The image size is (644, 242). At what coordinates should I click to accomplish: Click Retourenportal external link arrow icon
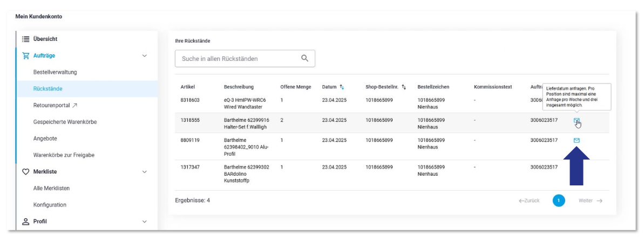(x=74, y=106)
